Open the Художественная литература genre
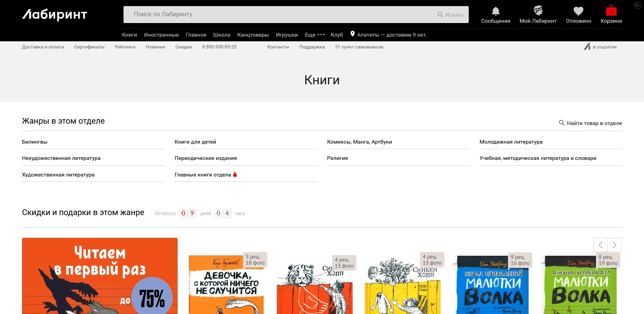This screenshot has width=644, height=314. pyautogui.click(x=58, y=175)
